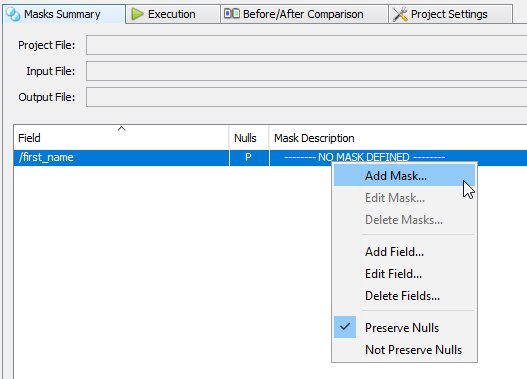Click the Input File input field

pos(307,71)
